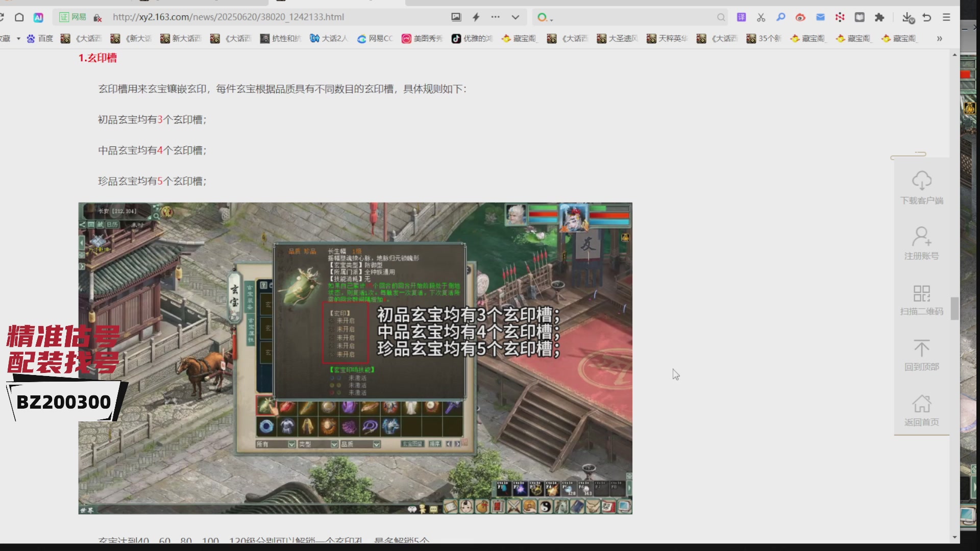This screenshot has width=980, height=551.
Task: Click the 1.玄印槽 section heading
Action: (x=97, y=58)
